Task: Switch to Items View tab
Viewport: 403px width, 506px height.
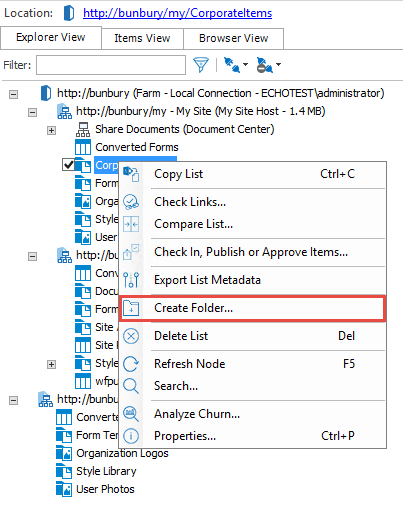Action: click(x=142, y=38)
